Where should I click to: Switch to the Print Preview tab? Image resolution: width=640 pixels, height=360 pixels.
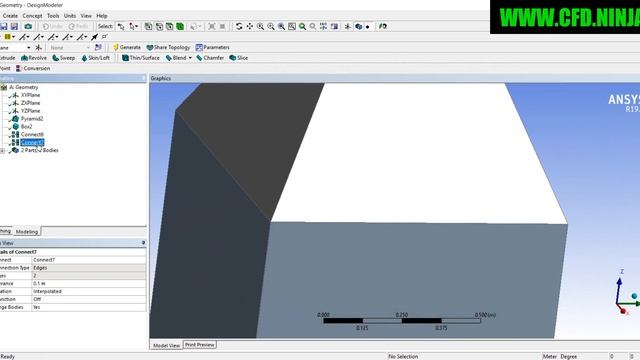click(x=200, y=345)
